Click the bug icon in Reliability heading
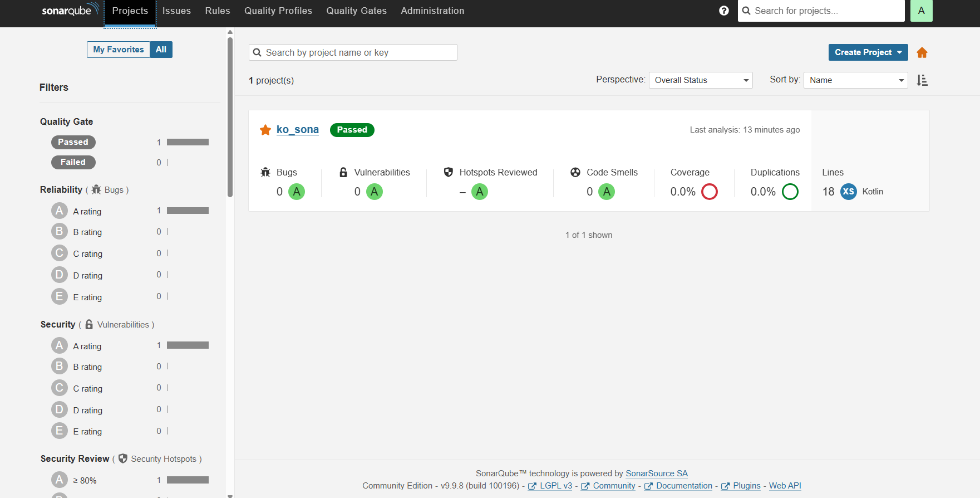The height and width of the screenshot is (498, 980). tap(96, 189)
